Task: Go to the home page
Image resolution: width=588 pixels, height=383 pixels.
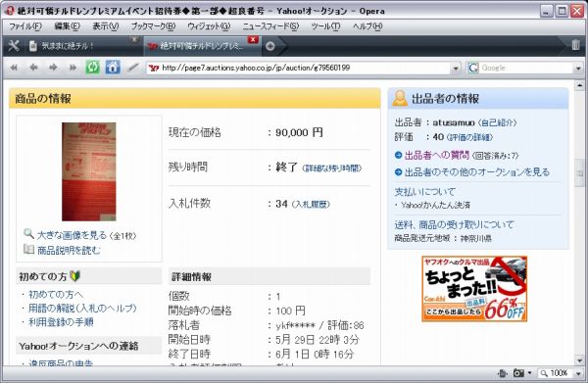Action: [113, 68]
